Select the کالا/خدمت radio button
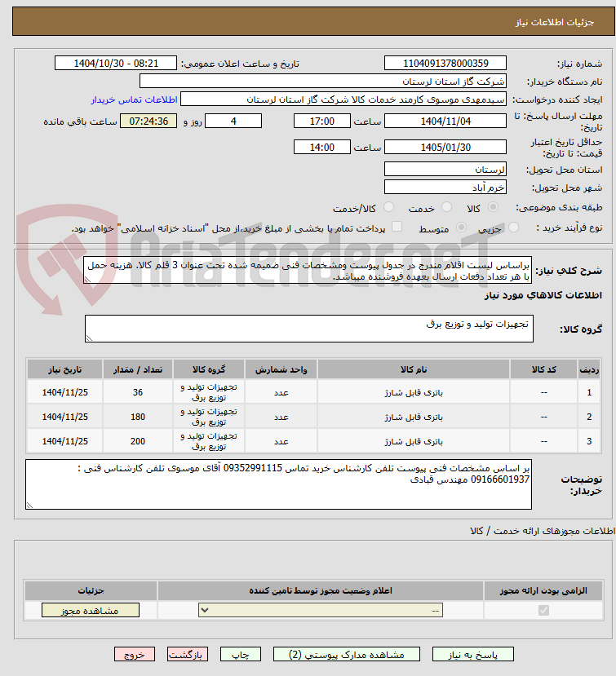The height and width of the screenshot is (676, 616). pos(388,207)
